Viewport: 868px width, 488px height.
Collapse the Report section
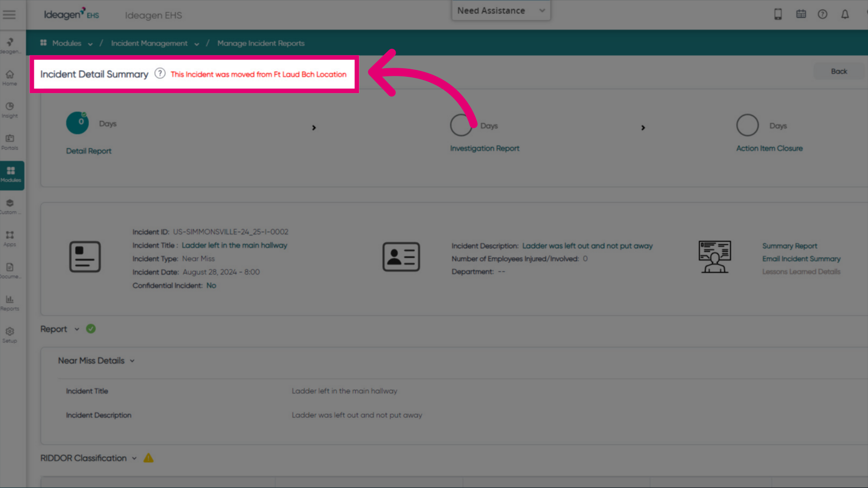pyautogui.click(x=77, y=329)
